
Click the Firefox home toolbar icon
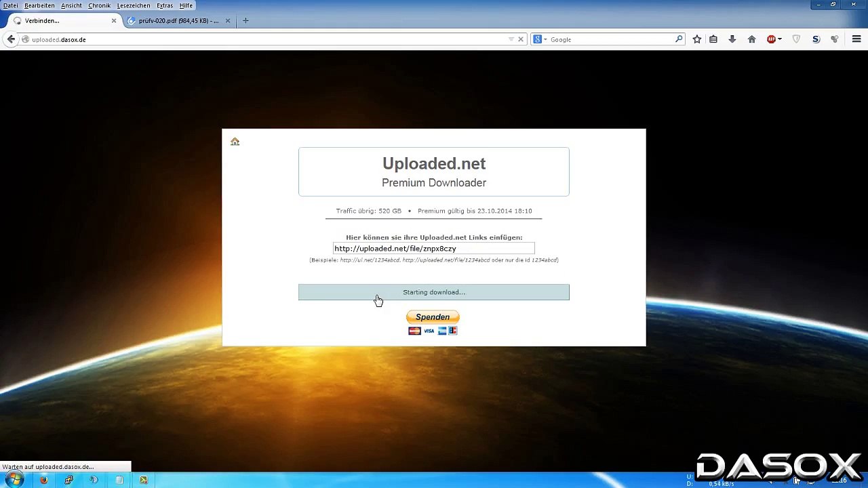(751, 39)
